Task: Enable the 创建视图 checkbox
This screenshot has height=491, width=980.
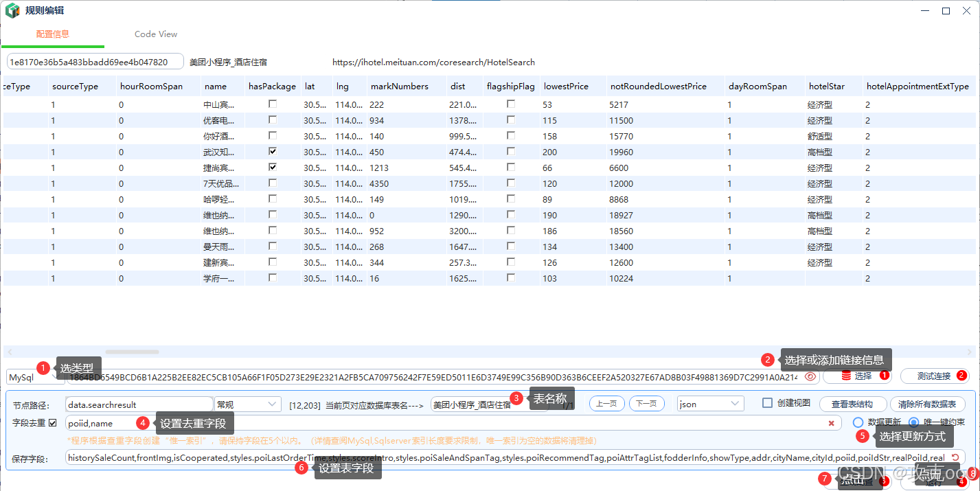Action: click(x=768, y=403)
